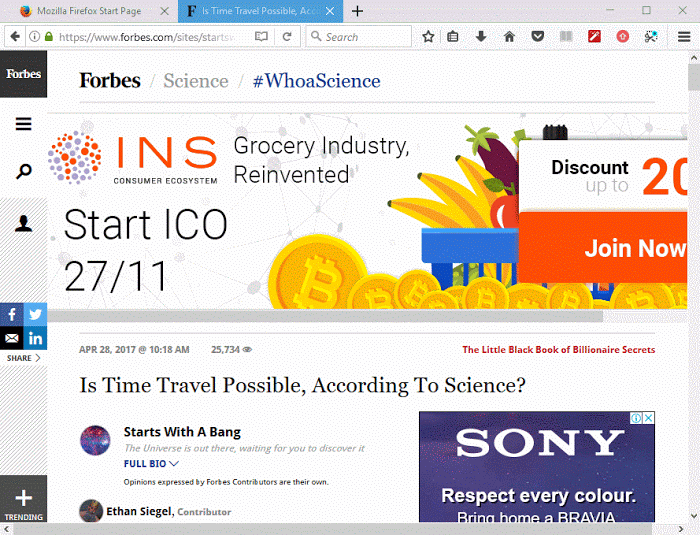
Task: Share the article by email envelope
Action: (12, 338)
